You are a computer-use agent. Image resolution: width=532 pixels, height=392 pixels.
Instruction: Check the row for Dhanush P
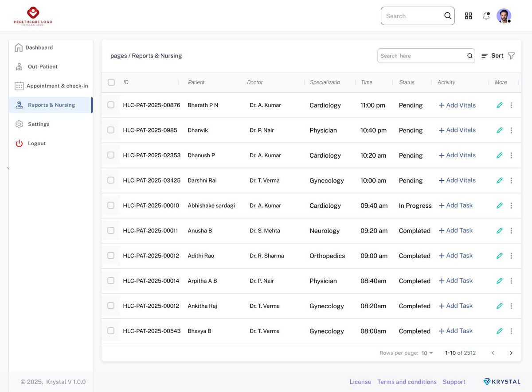coord(111,155)
